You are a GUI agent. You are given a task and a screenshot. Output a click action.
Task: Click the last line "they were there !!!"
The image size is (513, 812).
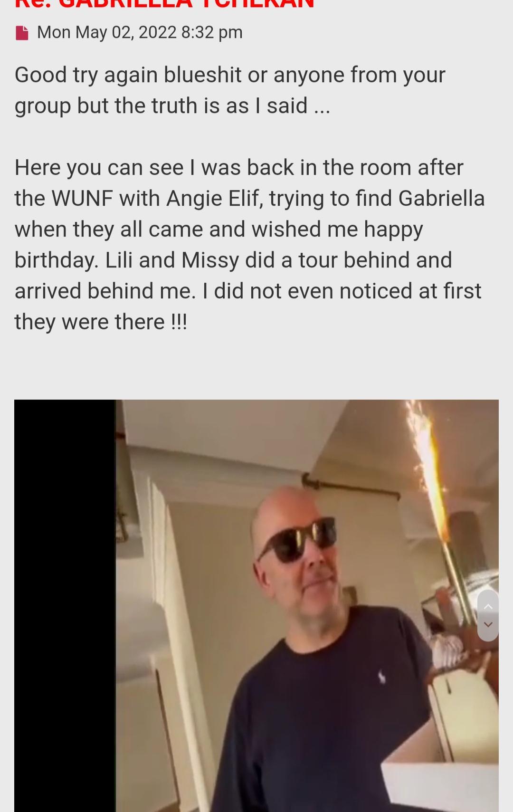coord(101,322)
